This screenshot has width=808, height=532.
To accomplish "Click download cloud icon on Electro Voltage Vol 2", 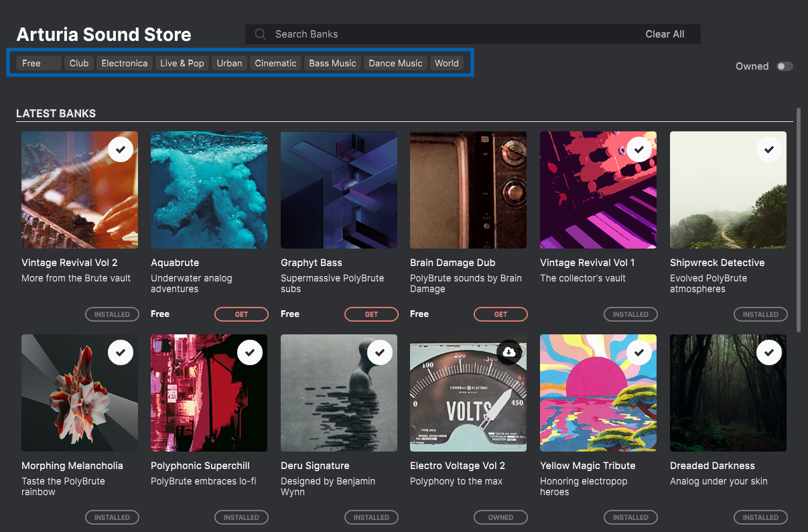I will point(509,352).
